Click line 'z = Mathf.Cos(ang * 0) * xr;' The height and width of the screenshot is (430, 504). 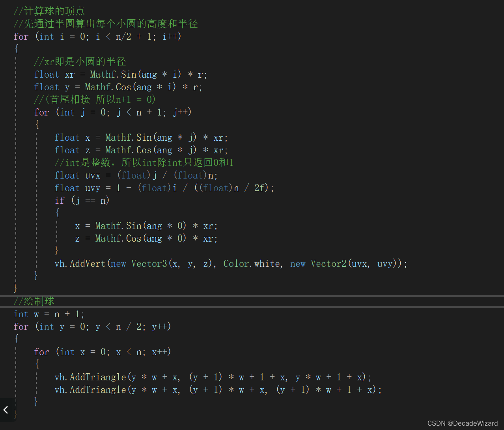146,238
